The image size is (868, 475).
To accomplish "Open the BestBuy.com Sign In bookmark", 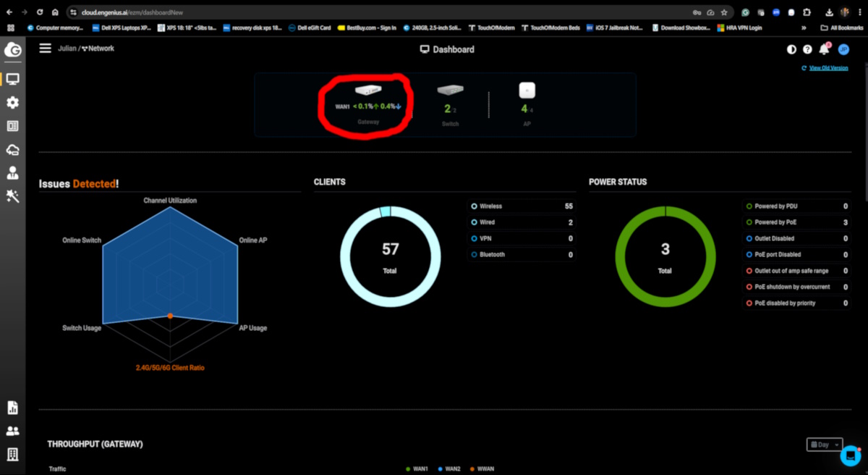I will tap(367, 28).
